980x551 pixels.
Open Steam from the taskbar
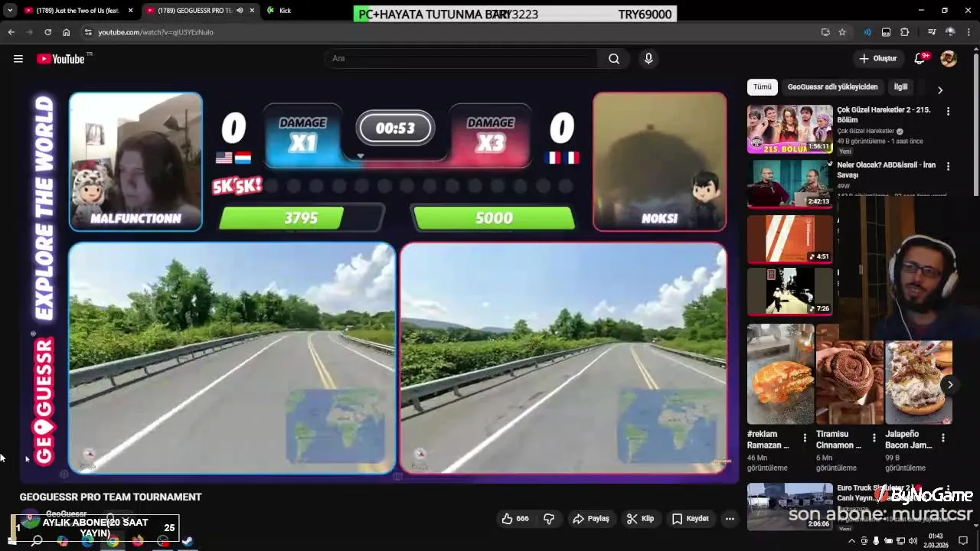click(x=187, y=541)
